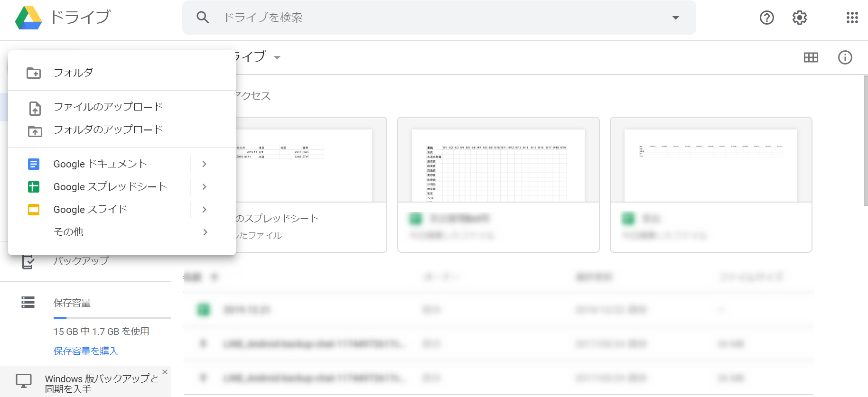Click the page vertical scrollbar

(865, 140)
